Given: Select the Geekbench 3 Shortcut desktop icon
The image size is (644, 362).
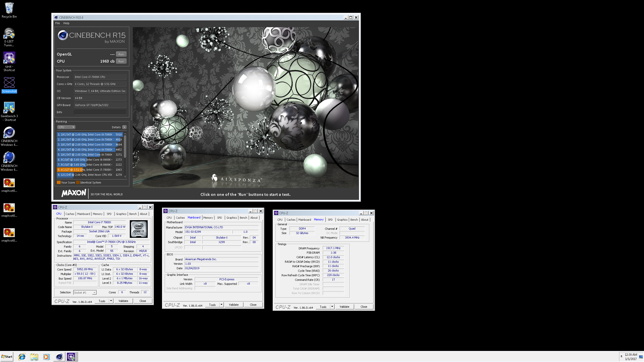Looking at the screenshot, I should point(9,111).
